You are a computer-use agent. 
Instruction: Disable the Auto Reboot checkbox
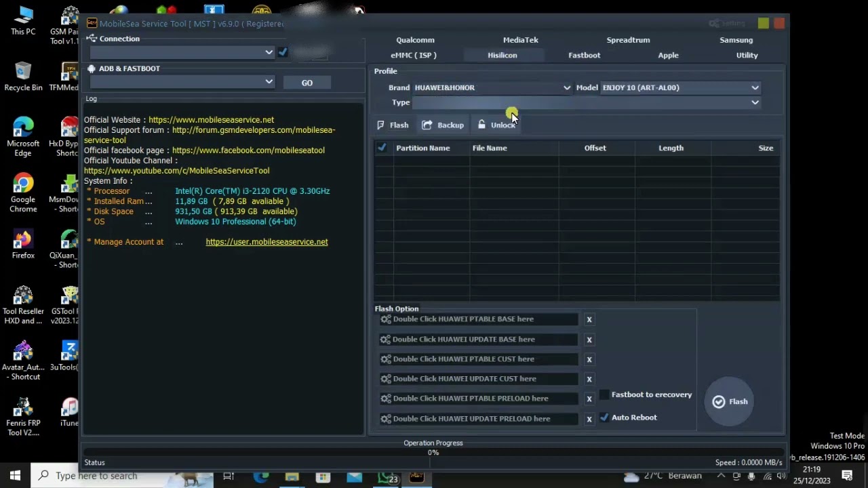pos(604,418)
